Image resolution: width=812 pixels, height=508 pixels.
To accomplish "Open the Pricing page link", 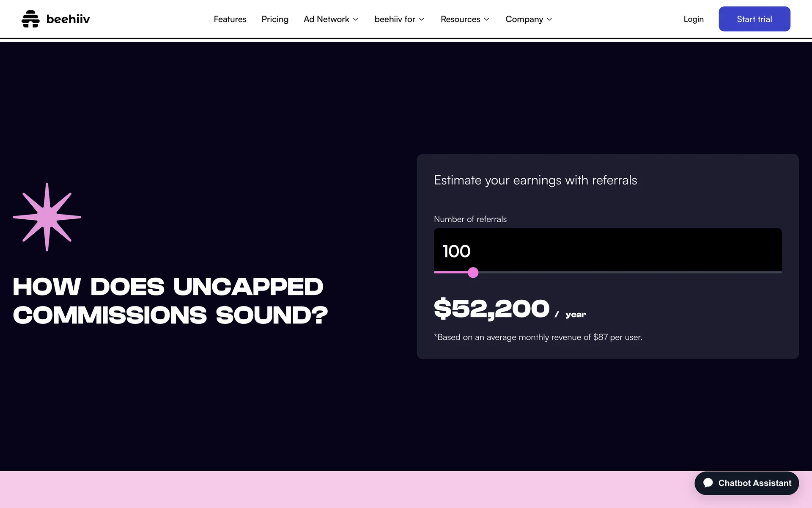I will pos(275,19).
